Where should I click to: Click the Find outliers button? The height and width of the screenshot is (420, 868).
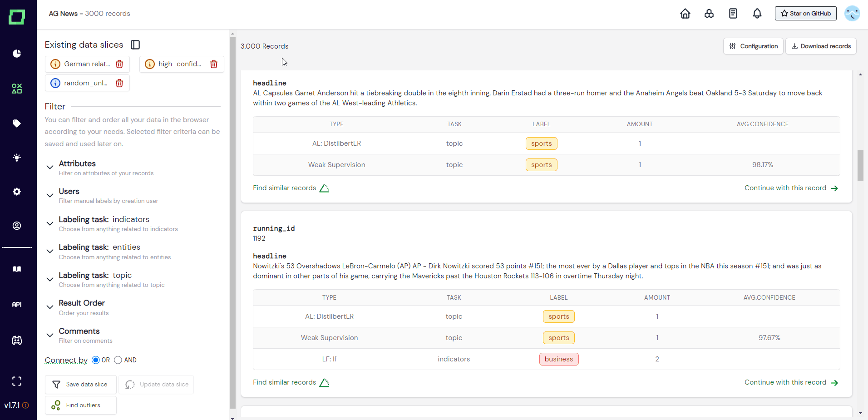pos(81,405)
